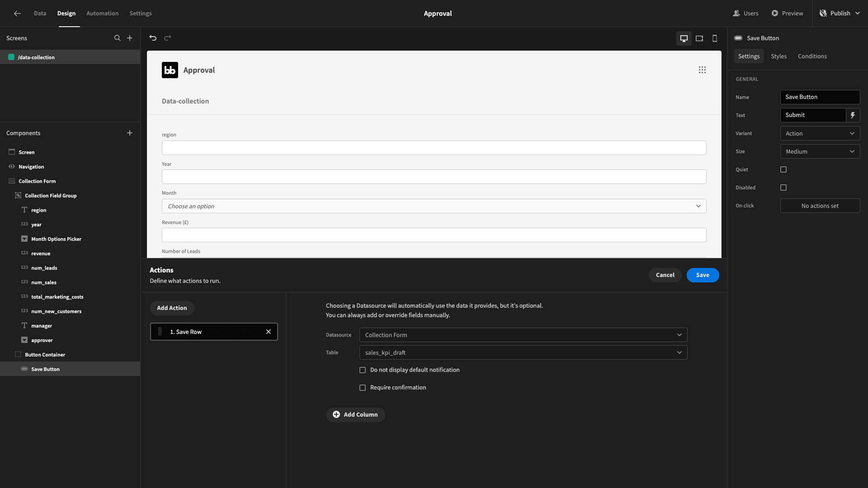Click Add Column button
Image resolution: width=868 pixels, height=488 pixels.
pyautogui.click(x=355, y=415)
